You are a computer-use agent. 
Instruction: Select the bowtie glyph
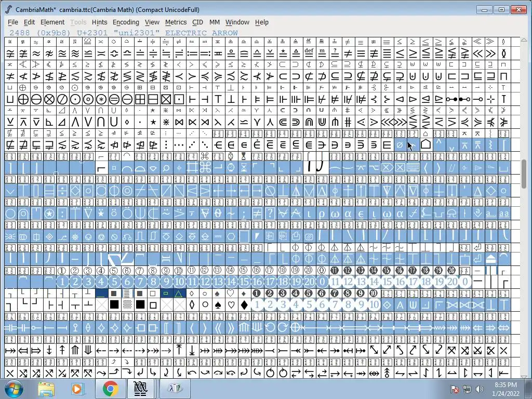(x=179, y=122)
